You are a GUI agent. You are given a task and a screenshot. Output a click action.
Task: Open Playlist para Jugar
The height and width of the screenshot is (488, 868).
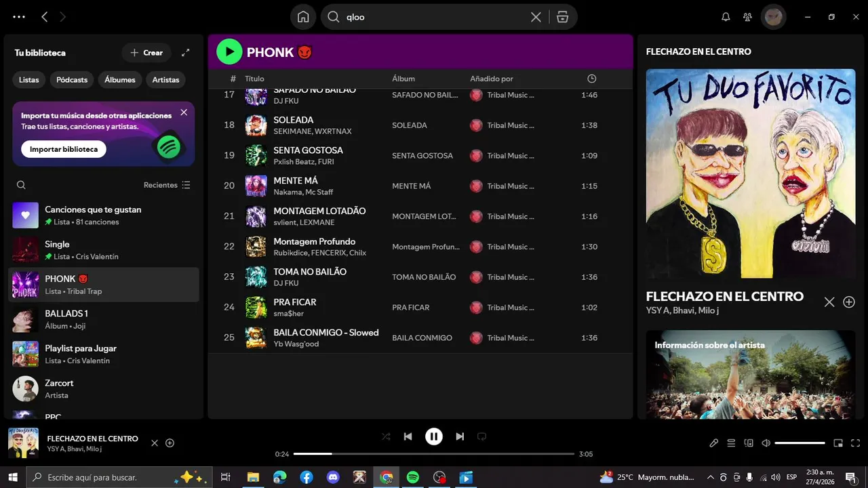point(104,354)
